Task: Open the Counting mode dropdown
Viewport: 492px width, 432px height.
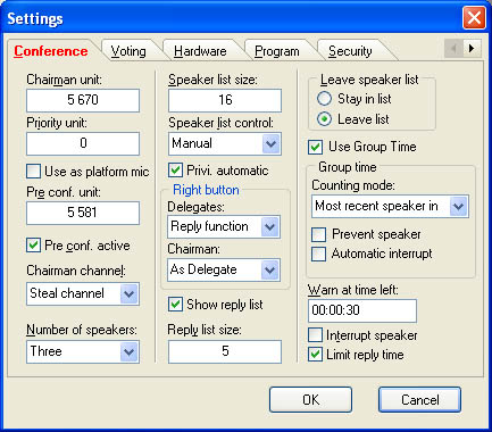Action: [390, 207]
